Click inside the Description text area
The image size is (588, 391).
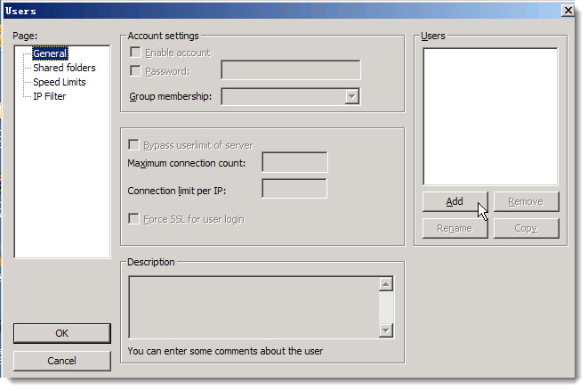(254, 307)
